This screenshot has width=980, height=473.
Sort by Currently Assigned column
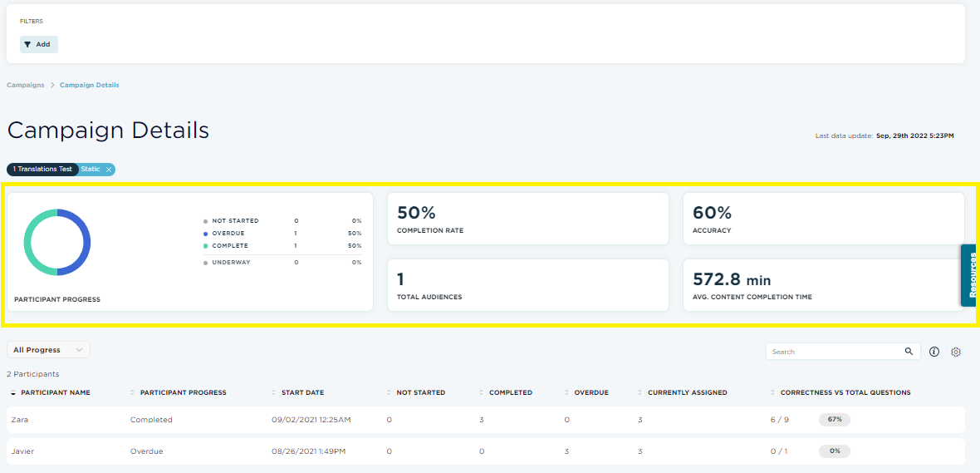[683, 393]
